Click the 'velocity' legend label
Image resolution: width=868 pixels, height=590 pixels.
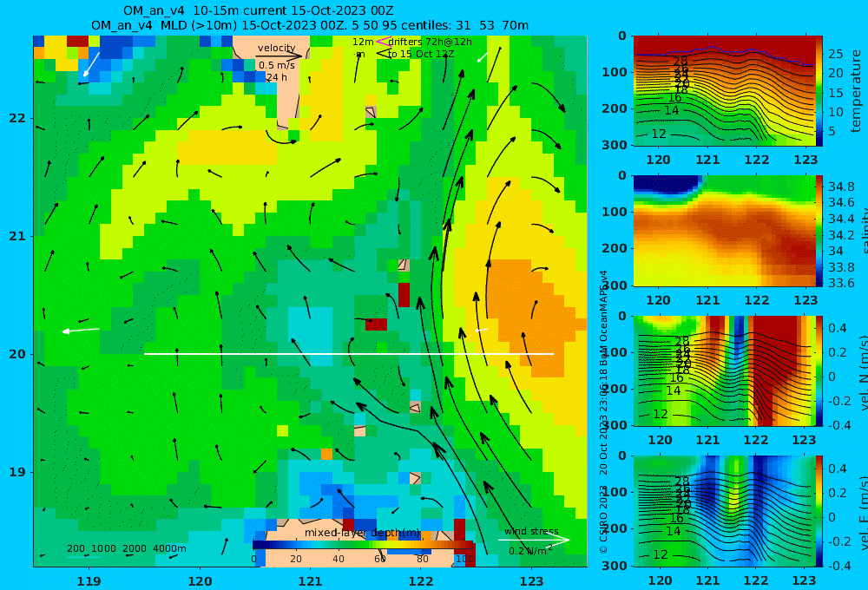[276, 48]
